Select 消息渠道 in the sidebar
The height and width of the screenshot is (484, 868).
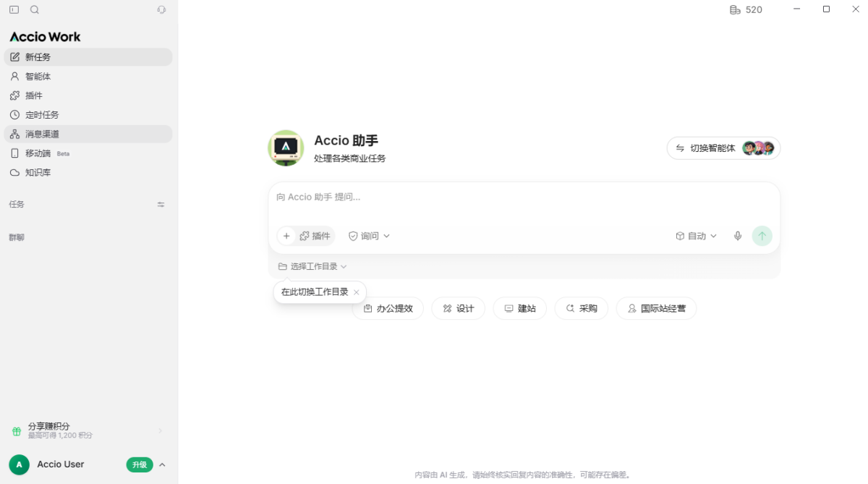coord(88,134)
